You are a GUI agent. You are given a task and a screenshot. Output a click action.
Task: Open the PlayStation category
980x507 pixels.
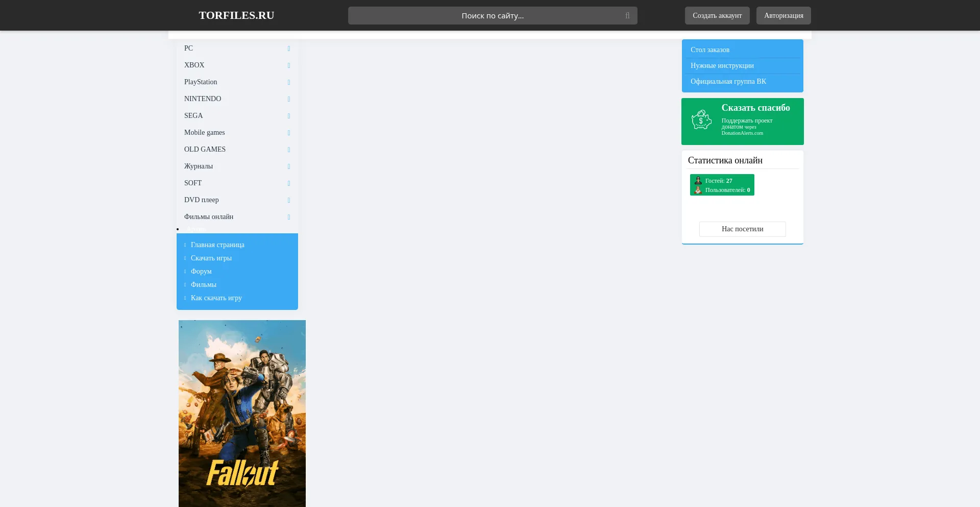click(201, 82)
